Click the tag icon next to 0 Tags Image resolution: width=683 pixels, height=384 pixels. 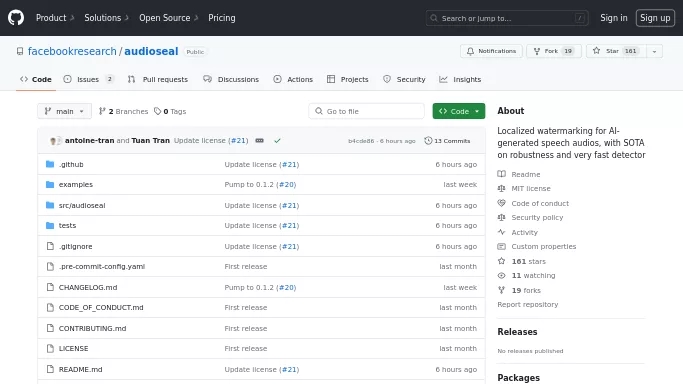158,111
